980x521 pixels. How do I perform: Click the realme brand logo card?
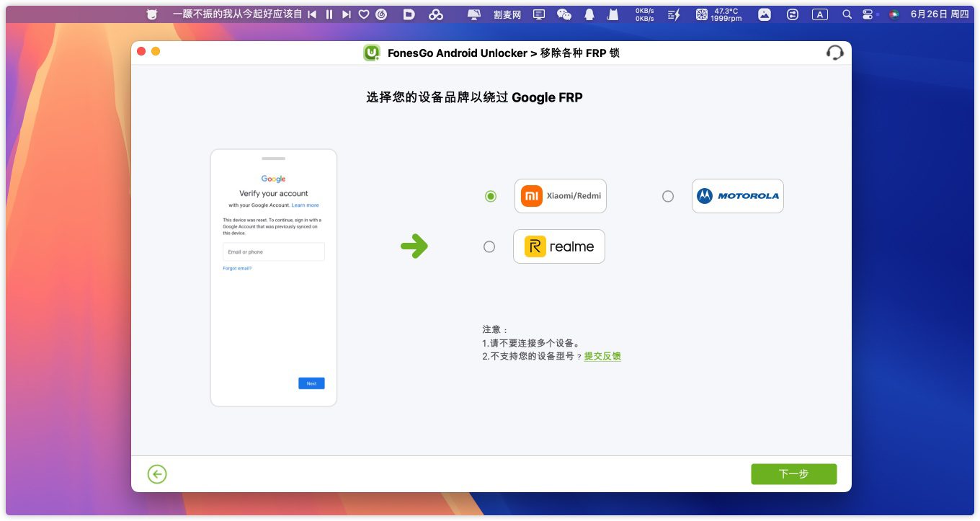[559, 246]
